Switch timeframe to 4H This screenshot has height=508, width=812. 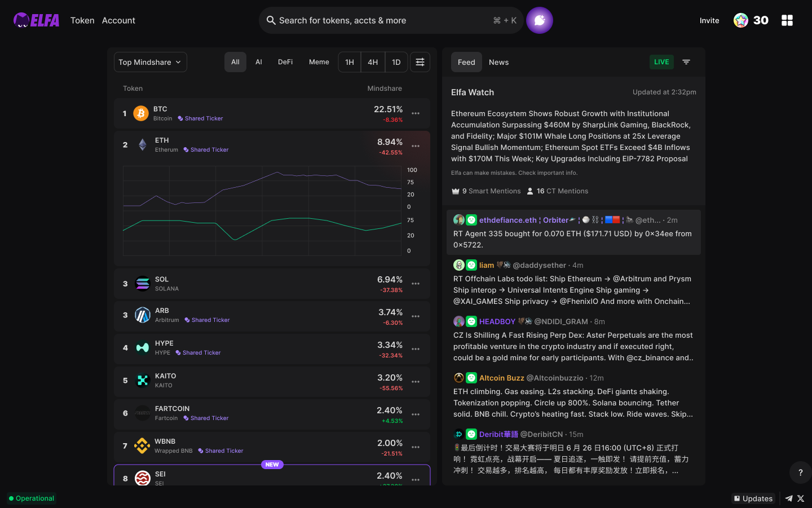[x=373, y=62]
